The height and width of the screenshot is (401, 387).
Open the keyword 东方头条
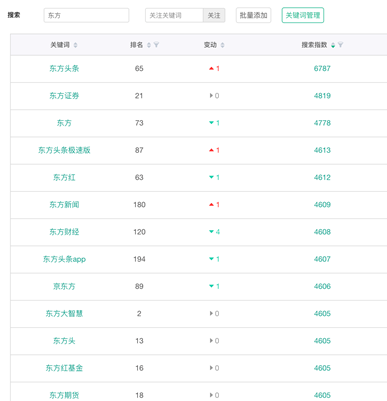click(x=64, y=69)
